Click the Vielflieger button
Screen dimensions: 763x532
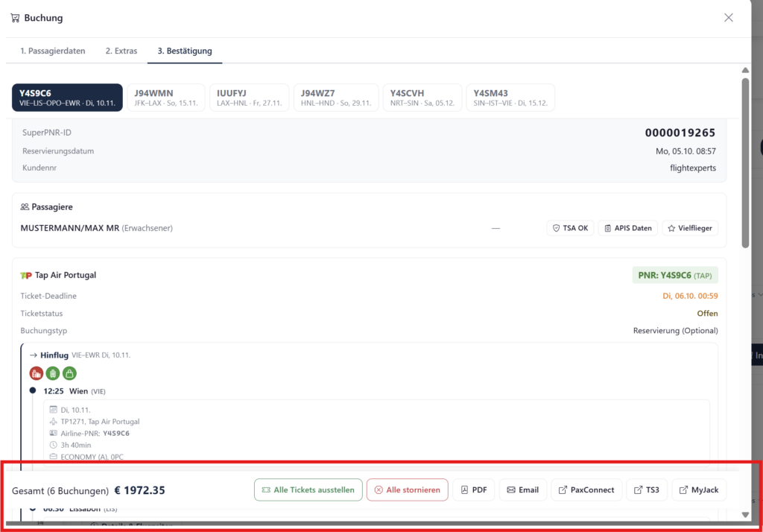click(x=690, y=228)
